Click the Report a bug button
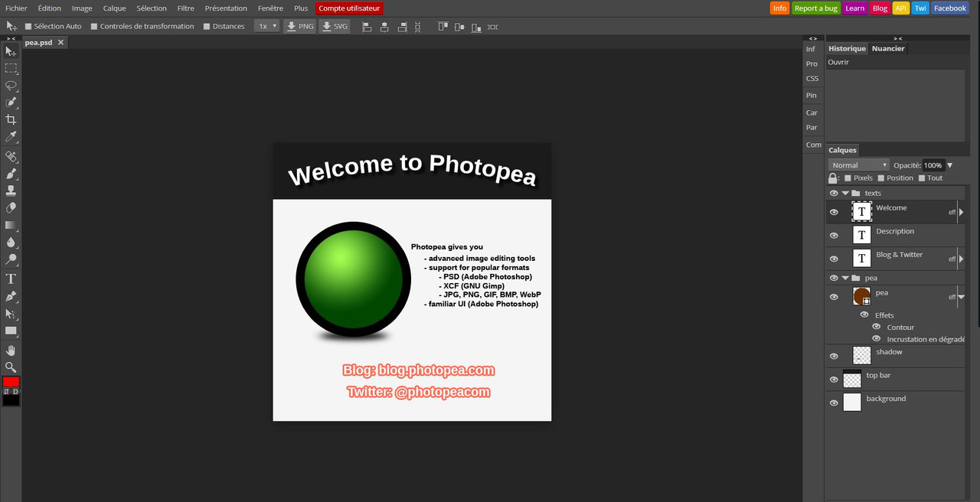 click(816, 8)
